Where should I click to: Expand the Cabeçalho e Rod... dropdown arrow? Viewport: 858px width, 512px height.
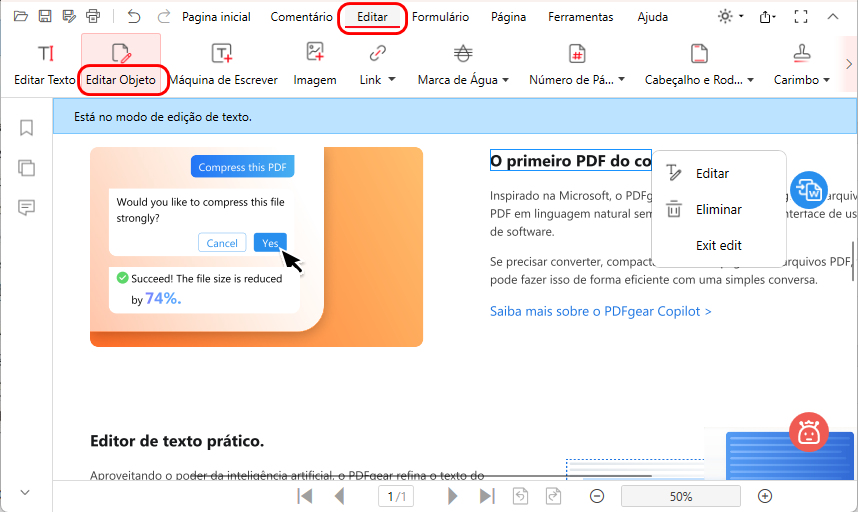[x=751, y=80]
